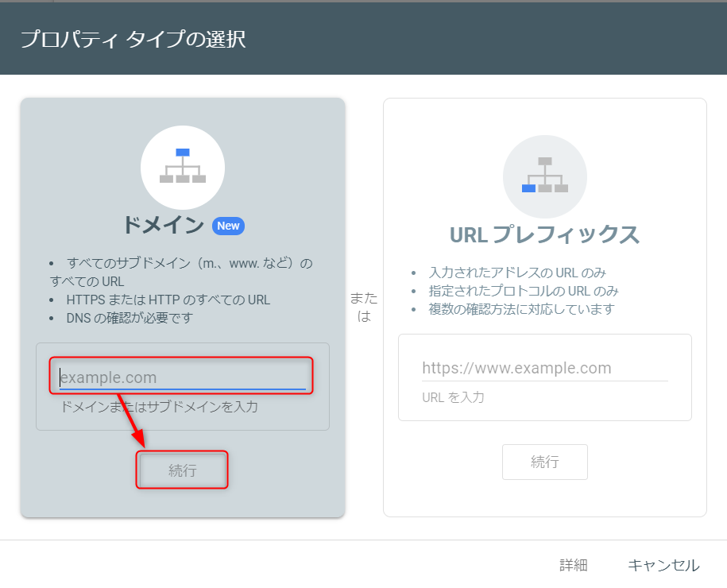Click the https://www.example.com URL input field
The width and height of the screenshot is (727, 588).
pos(544,368)
